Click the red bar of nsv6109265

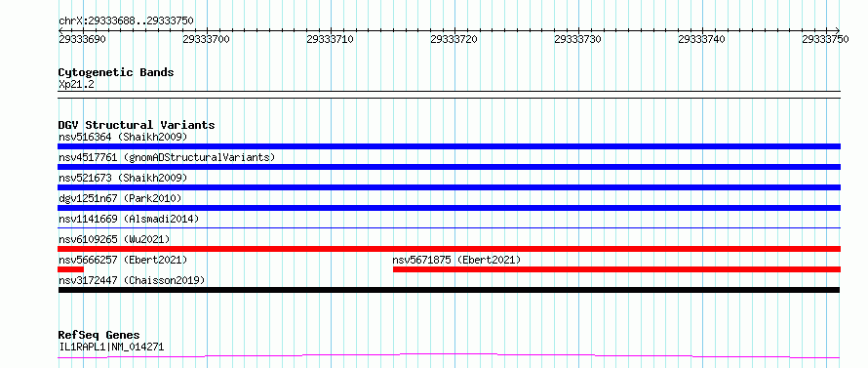click(x=449, y=249)
